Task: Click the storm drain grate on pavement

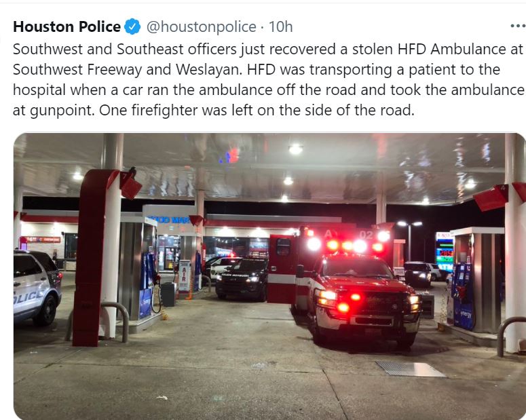Action: (410, 369)
